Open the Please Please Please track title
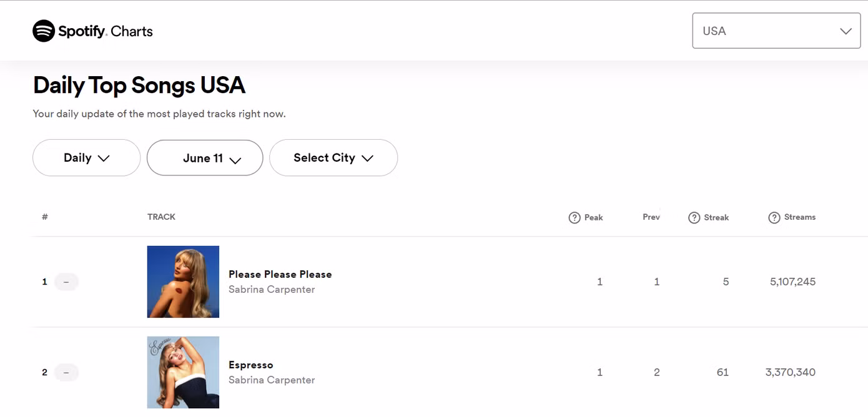The image size is (868, 417). (x=280, y=274)
